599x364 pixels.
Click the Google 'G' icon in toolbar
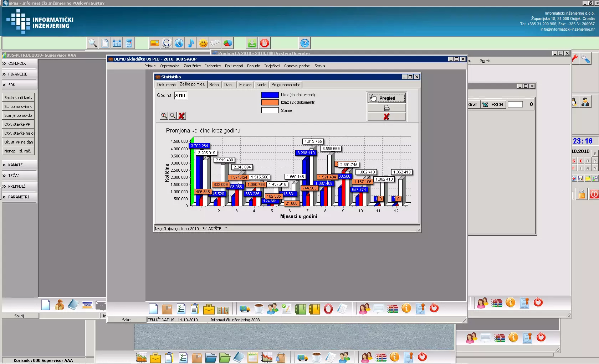(167, 43)
